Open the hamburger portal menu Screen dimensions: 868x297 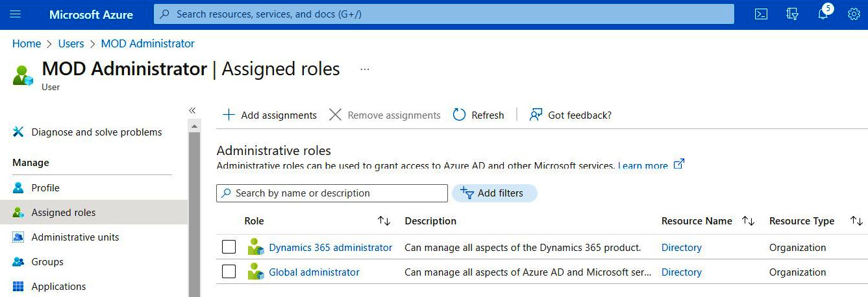tap(16, 14)
